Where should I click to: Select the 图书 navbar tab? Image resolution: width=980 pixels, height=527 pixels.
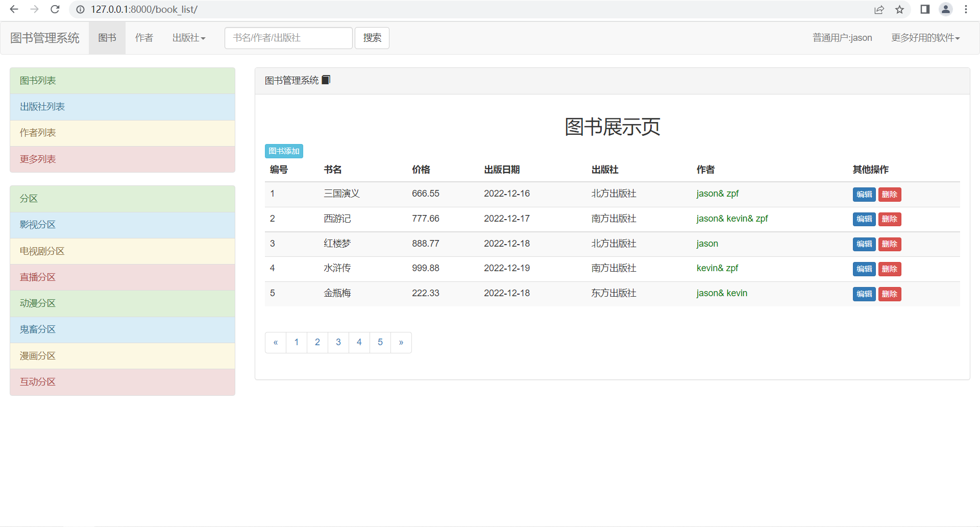(x=107, y=38)
